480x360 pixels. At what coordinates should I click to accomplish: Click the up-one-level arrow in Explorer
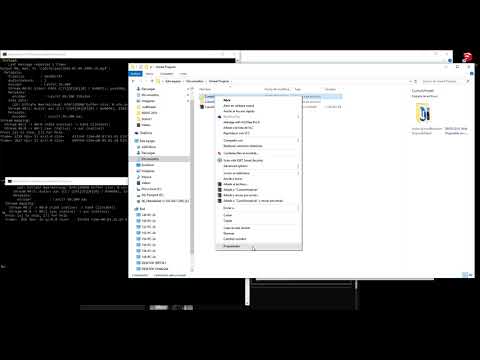click(152, 81)
